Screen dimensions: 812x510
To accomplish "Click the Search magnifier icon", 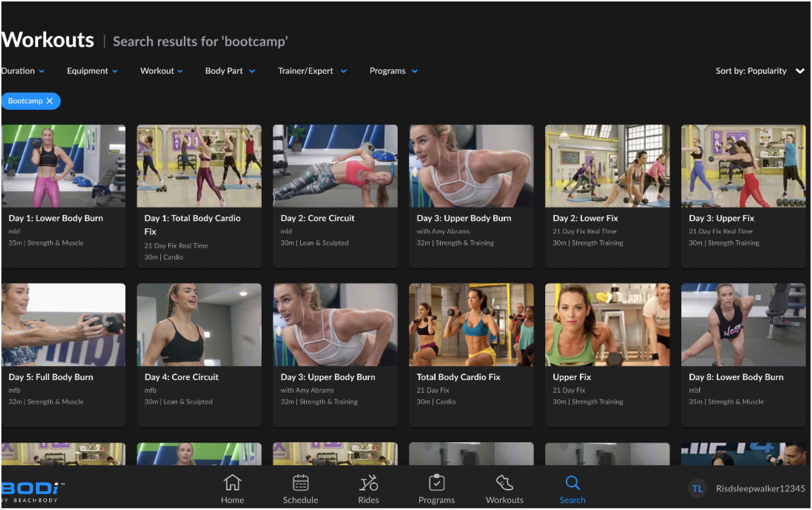I will click(x=572, y=483).
